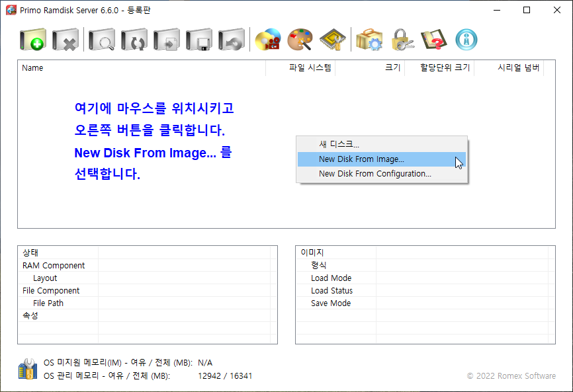Close the Primo Ramdisk window
Screen dimensions: 573x392
(x=557, y=10)
